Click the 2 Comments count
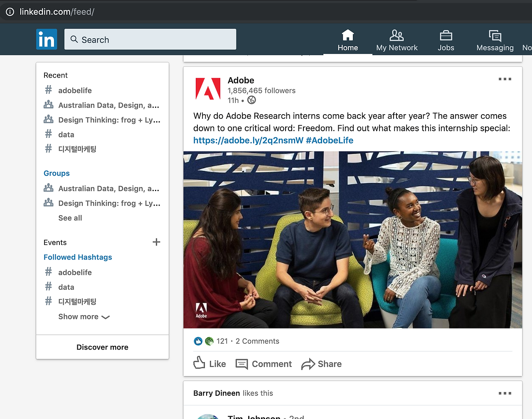This screenshot has height=419, width=532. 257,341
